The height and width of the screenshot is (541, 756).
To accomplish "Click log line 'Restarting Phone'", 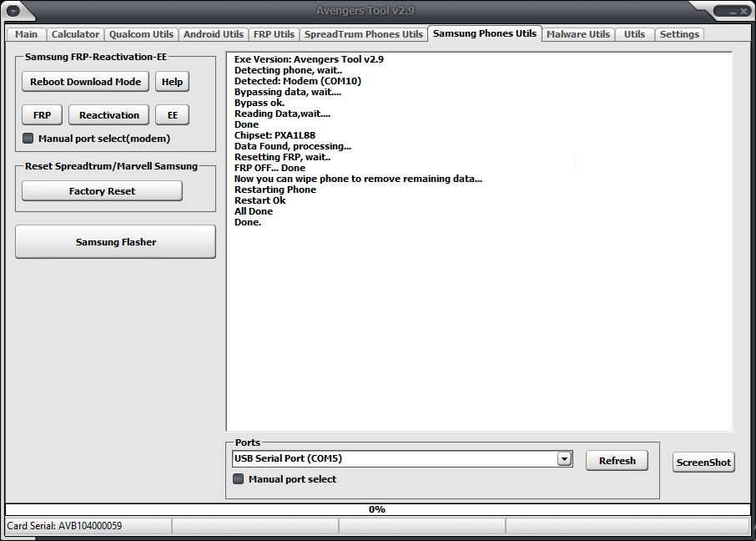I will click(275, 190).
